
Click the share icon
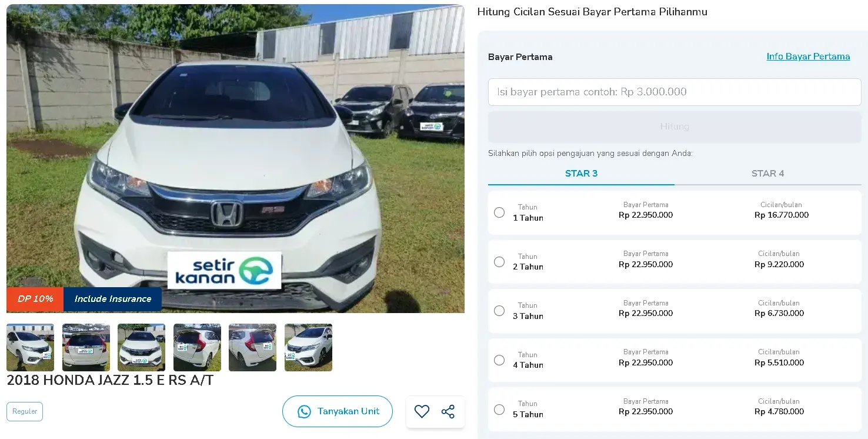[448, 411]
